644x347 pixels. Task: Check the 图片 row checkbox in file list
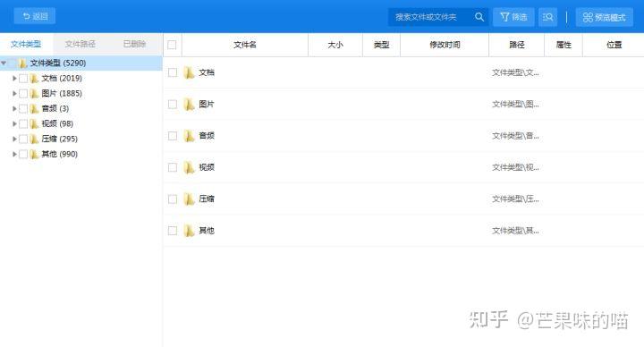point(173,105)
